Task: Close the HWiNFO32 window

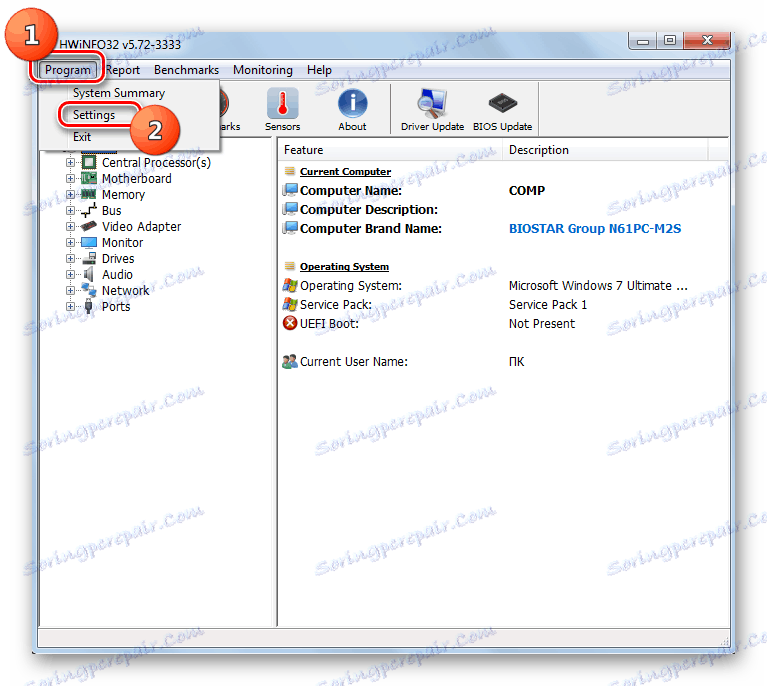Action: point(707,41)
